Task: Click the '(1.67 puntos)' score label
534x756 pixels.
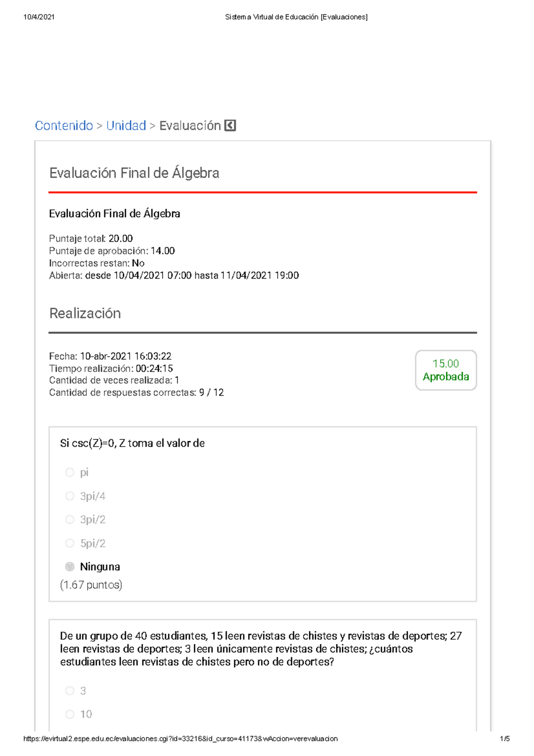Action: pos(91,585)
